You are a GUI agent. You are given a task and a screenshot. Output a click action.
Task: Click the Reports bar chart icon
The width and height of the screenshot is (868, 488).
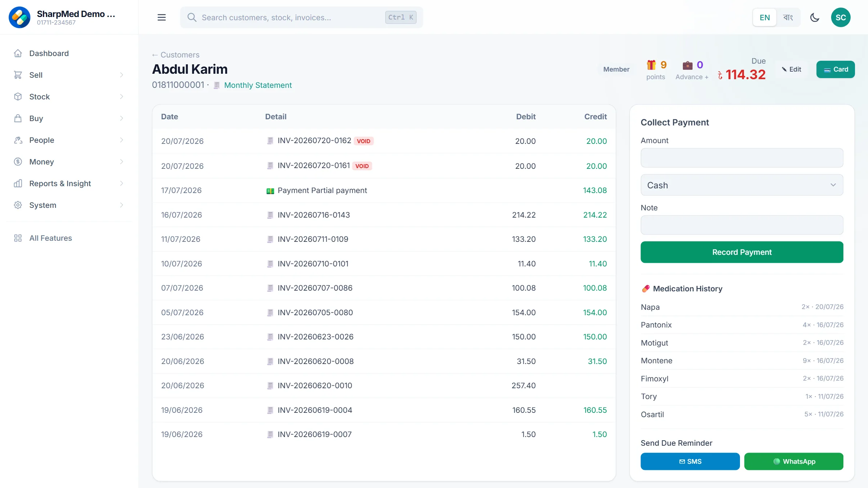click(18, 184)
